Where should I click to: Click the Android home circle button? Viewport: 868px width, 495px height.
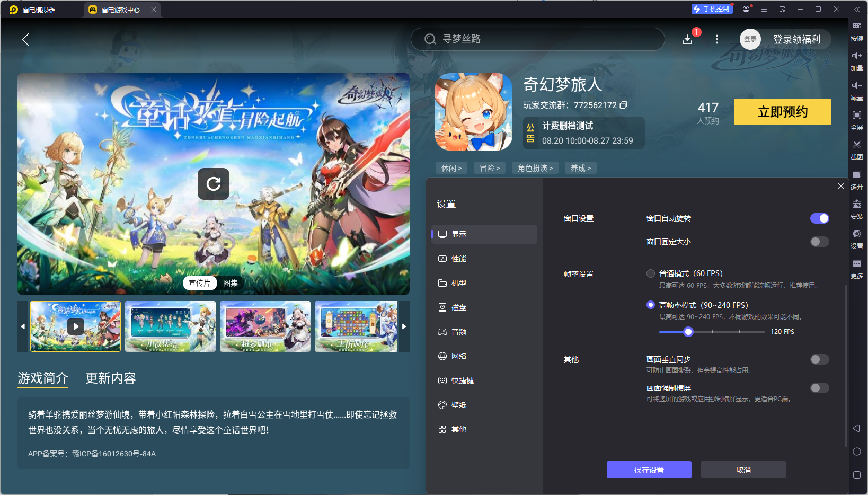[856, 452]
